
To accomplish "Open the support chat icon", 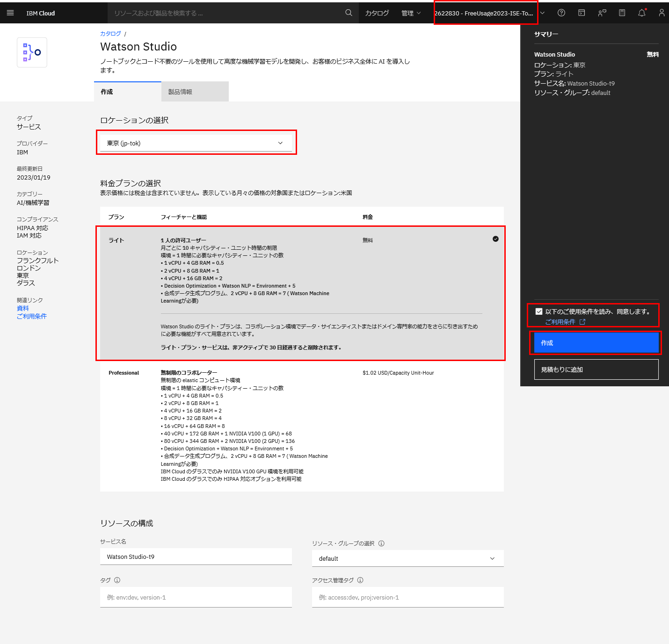I will pyautogui.click(x=602, y=13).
